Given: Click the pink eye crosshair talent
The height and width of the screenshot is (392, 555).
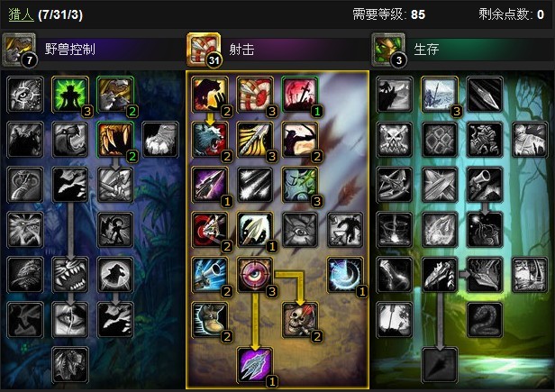Looking at the screenshot, I should pyautogui.click(x=255, y=275).
